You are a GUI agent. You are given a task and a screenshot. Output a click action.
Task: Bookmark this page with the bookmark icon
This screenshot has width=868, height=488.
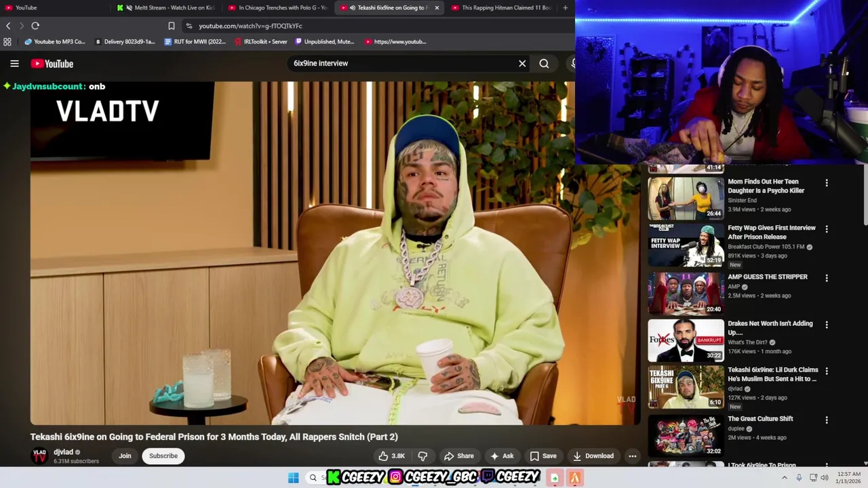click(x=172, y=26)
